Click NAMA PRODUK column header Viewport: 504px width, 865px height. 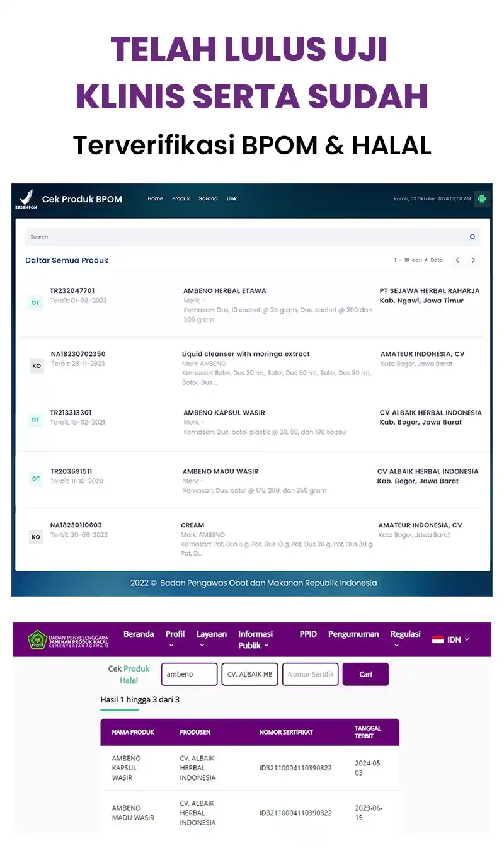pos(133,732)
